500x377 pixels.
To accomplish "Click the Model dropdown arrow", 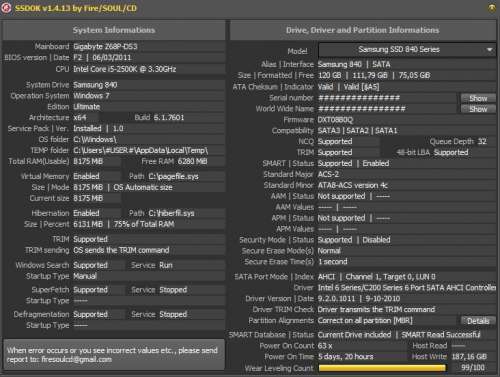I will (489, 50).
